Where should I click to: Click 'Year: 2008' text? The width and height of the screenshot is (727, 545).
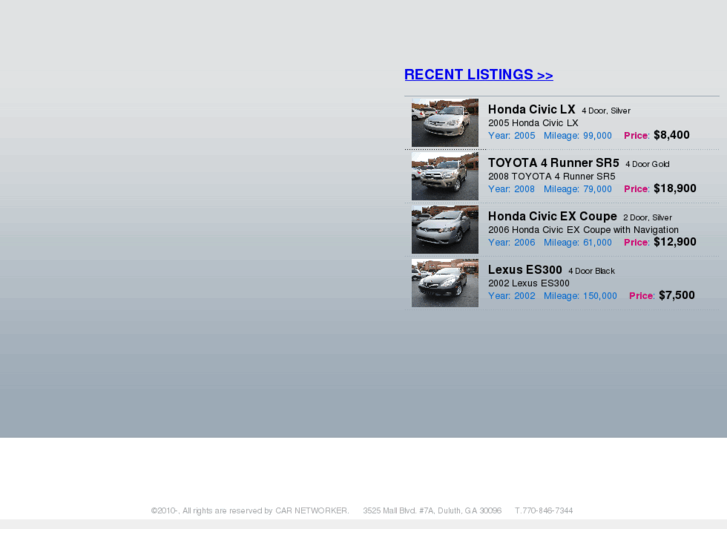(511, 189)
